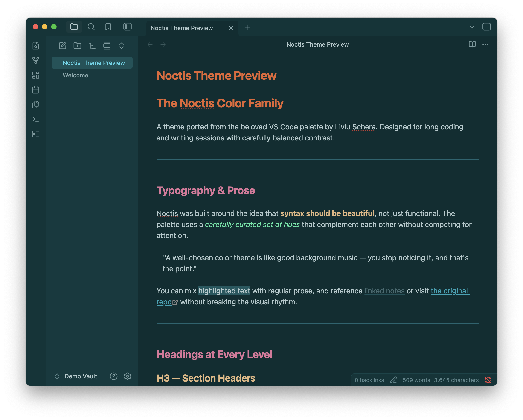Viewport: 523px width, 420px height.
Task: Click bold text syntax should be beautiful
Action: coord(327,213)
